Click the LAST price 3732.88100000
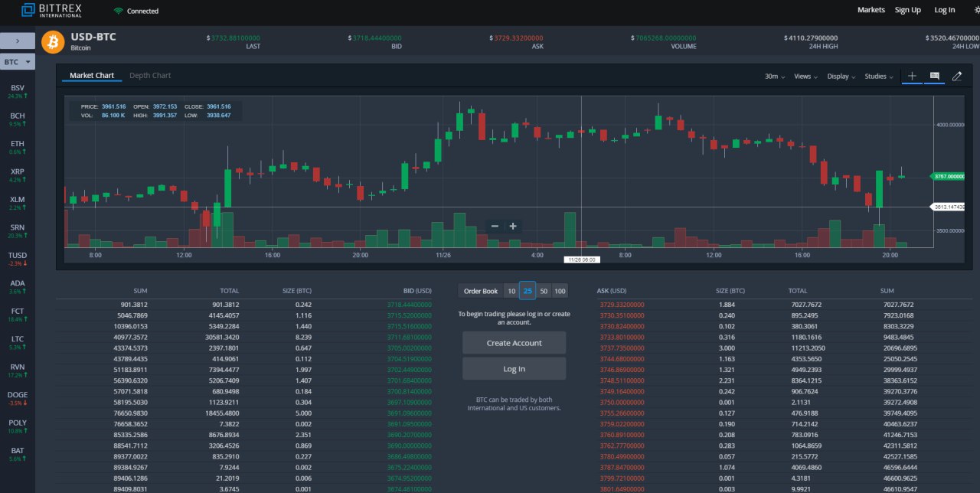The height and width of the screenshot is (493, 980). coord(234,38)
